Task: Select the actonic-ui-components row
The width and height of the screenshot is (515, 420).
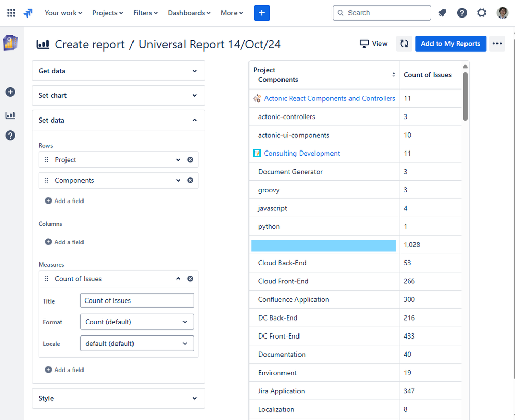Action: pyautogui.click(x=355, y=135)
